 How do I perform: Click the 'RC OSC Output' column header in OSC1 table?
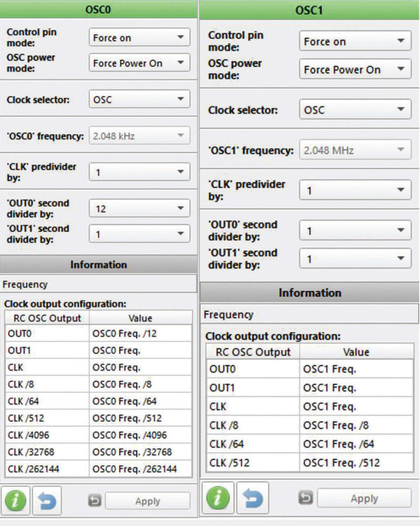coord(253,352)
